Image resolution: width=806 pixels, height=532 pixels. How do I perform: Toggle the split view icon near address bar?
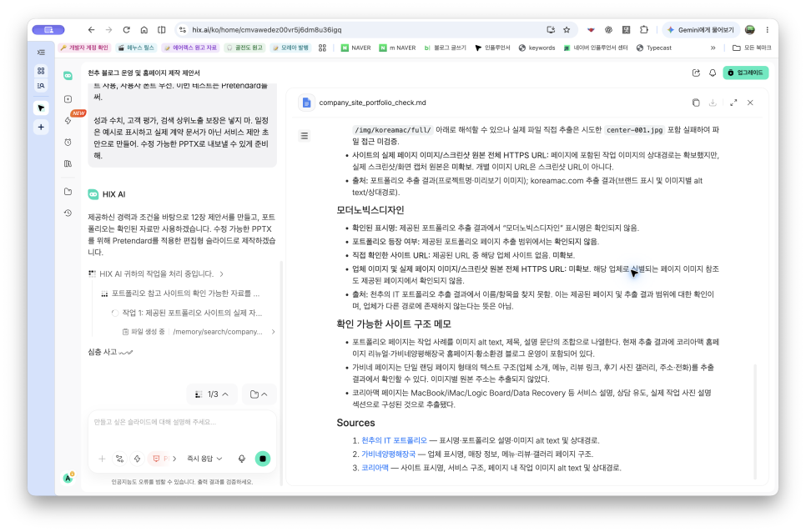point(161,30)
